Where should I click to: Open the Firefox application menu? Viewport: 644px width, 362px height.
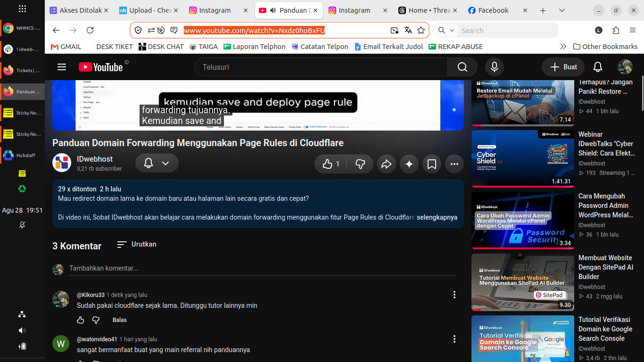[633, 30]
